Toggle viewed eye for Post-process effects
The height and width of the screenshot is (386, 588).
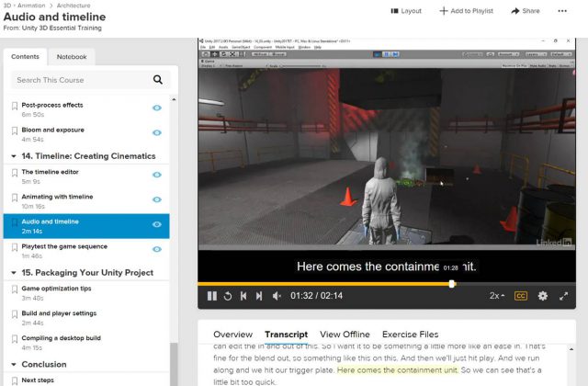157,108
